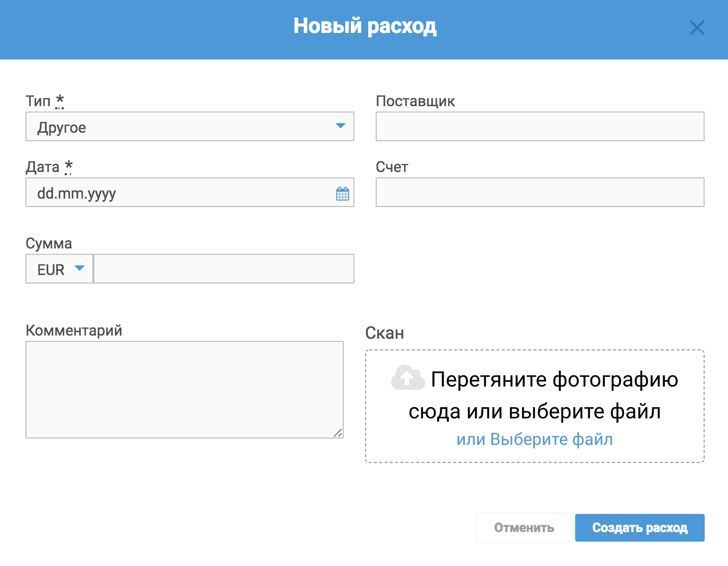
Task: Click the Создать расход button
Action: 640,528
